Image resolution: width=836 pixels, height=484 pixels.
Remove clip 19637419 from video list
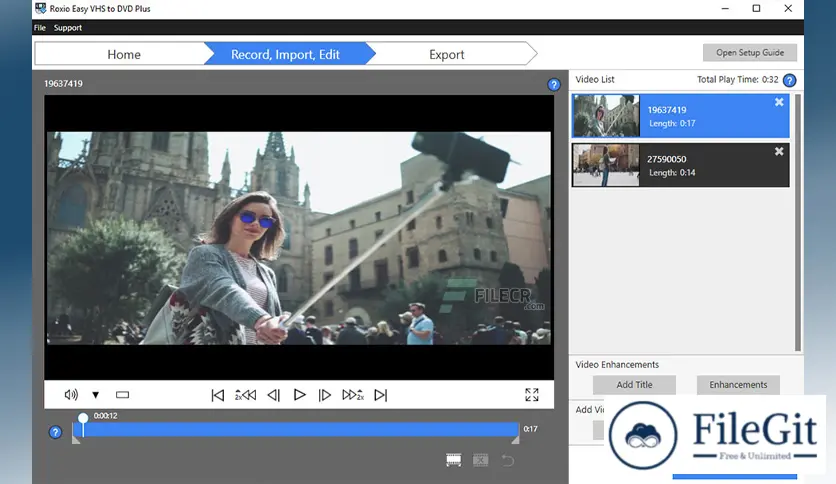point(779,102)
